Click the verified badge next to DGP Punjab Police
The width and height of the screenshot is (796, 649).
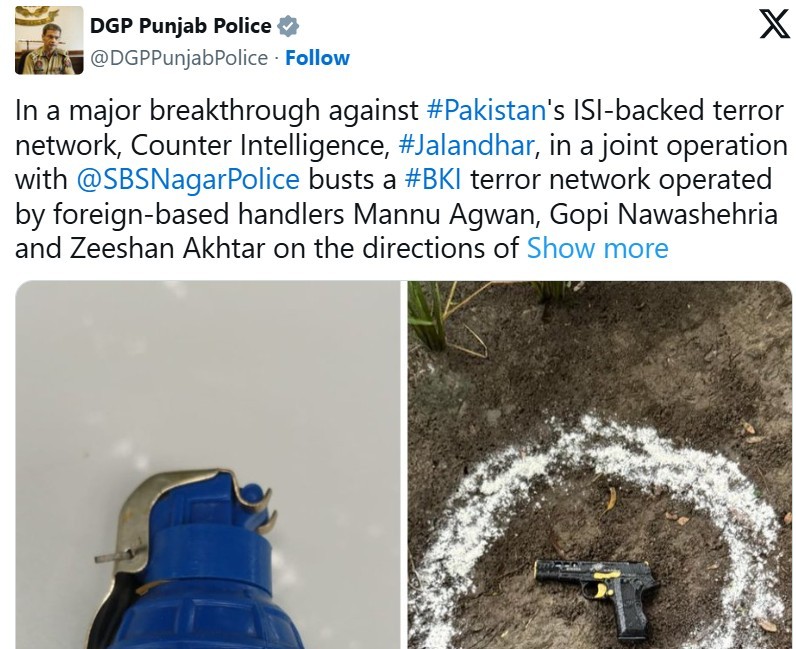(x=288, y=26)
